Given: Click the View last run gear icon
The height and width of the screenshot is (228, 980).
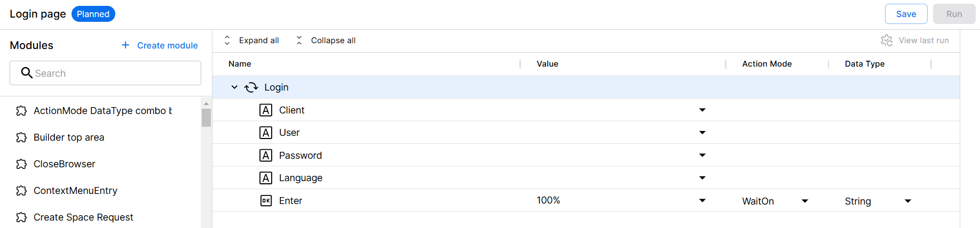Looking at the screenshot, I should point(887,40).
